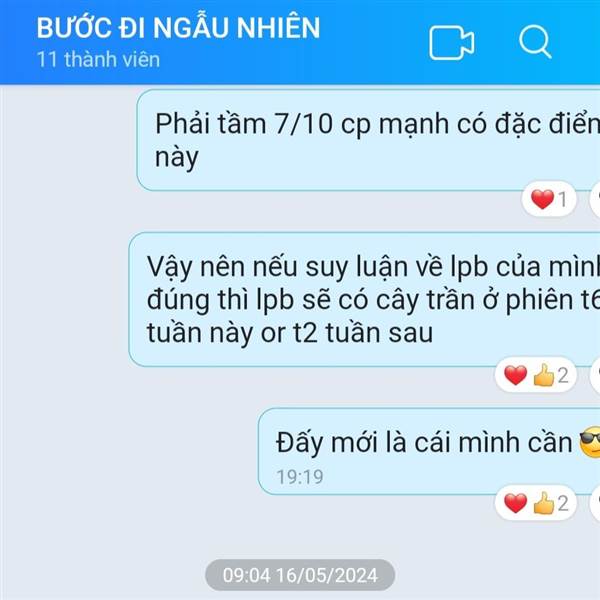Open the chat search magnifier
This screenshot has width=600, height=600.
pyautogui.click(x=535, y=42)
